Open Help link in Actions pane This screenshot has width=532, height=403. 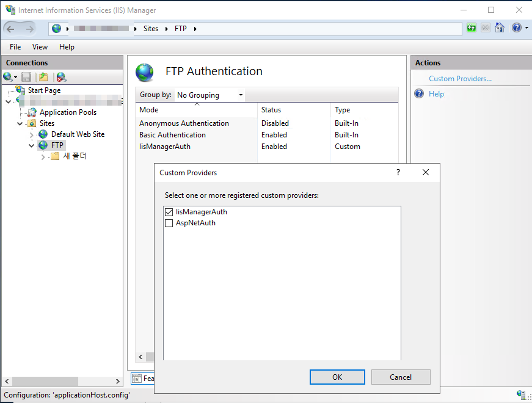pos(436,93)
